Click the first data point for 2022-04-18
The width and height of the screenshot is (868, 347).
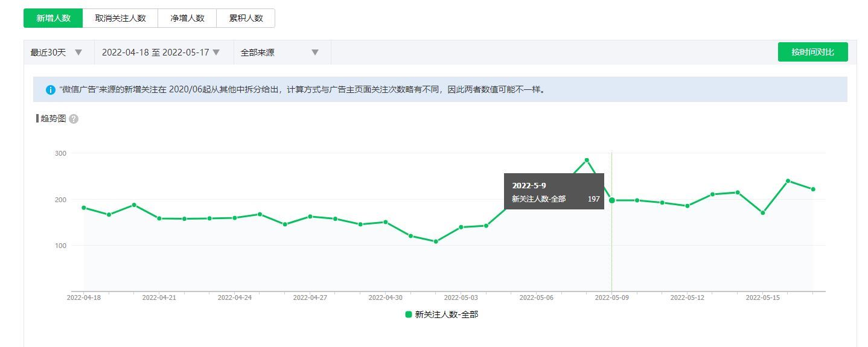84,208
